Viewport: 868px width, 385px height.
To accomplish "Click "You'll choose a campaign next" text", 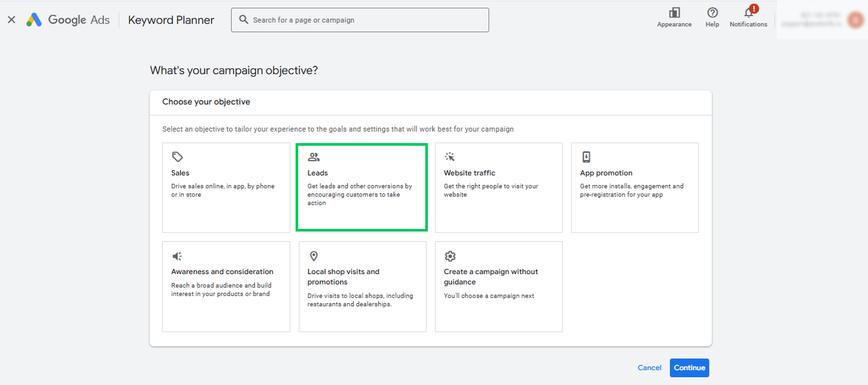I will coord(489,296).
